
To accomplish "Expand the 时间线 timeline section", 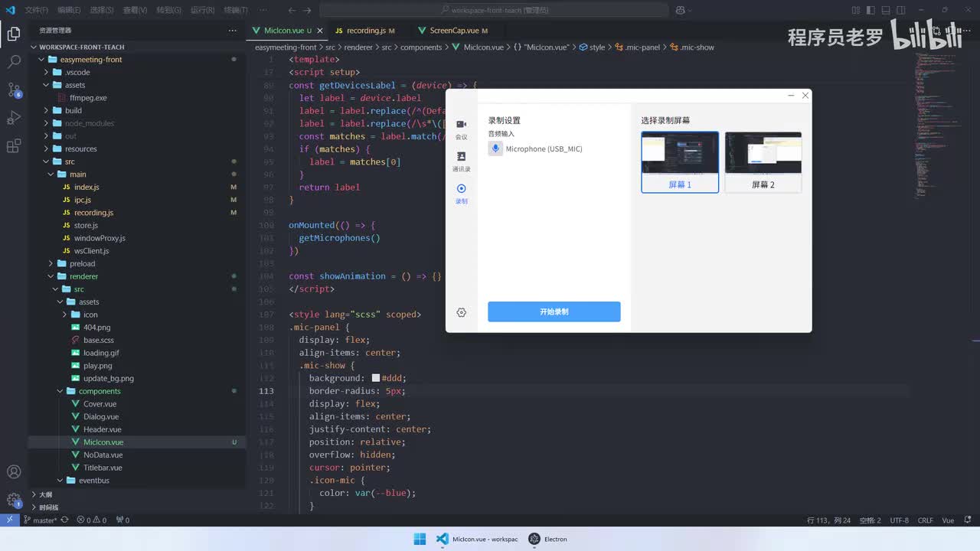I will (x=47, y=507).
